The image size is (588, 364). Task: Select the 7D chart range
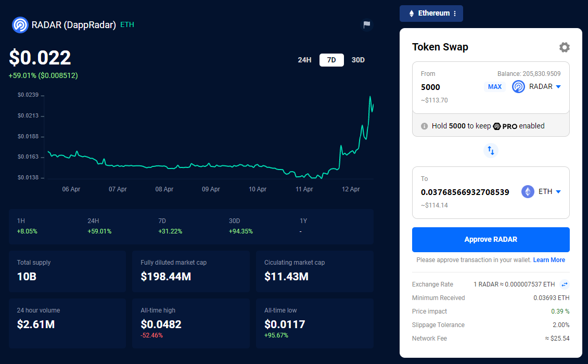(x=331, y=60)
